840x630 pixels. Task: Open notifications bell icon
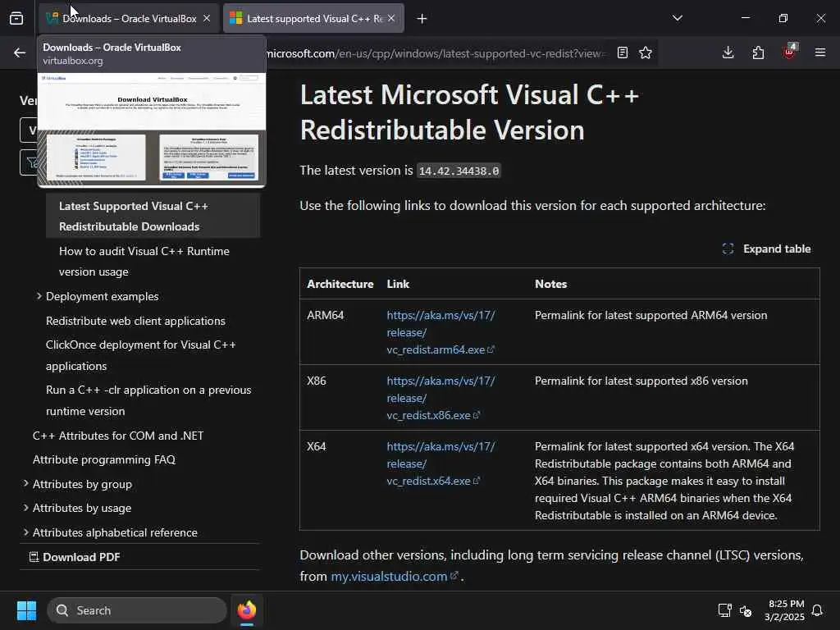click(818, 610)
